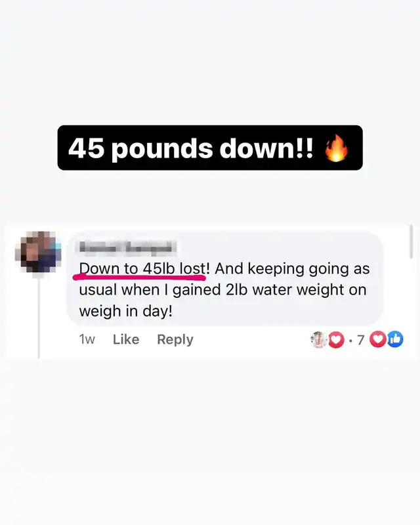Open the blurred commenter name link
The image size is (420, 525).
[x=127, y=247]
